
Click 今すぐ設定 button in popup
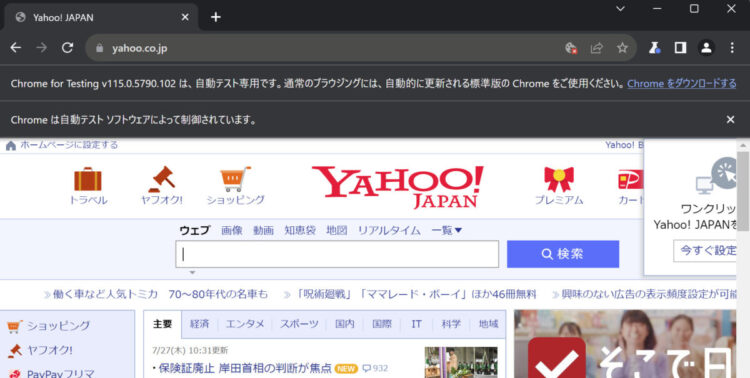click(705, 251)
